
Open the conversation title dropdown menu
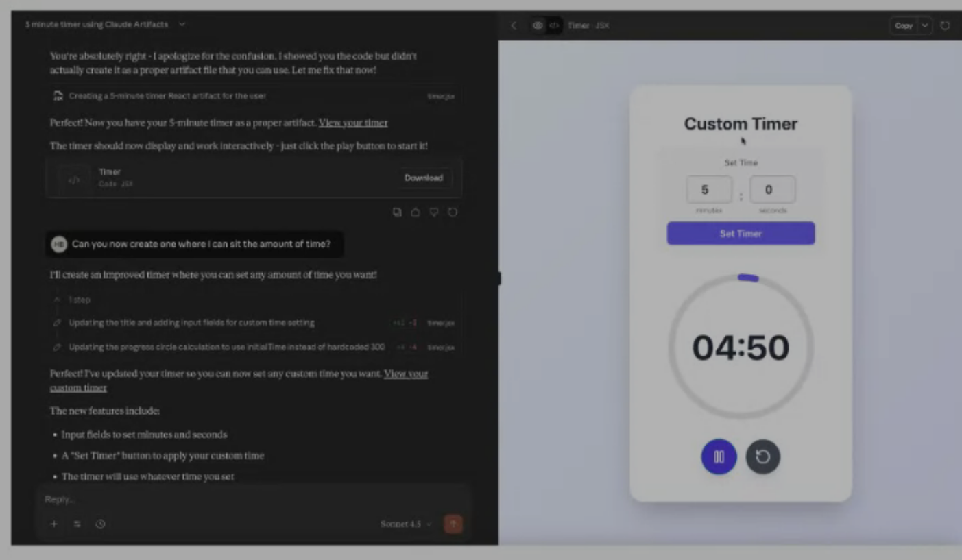pos(182,25)
